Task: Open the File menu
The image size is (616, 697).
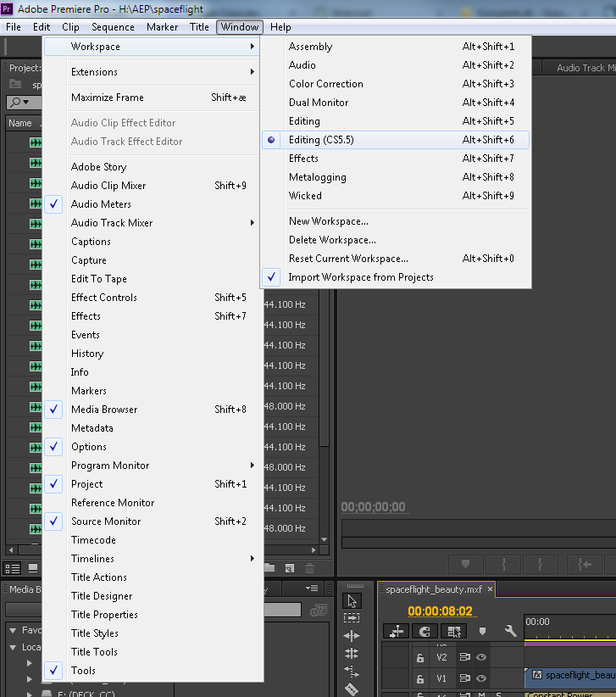Action: (x=14, y=27)
